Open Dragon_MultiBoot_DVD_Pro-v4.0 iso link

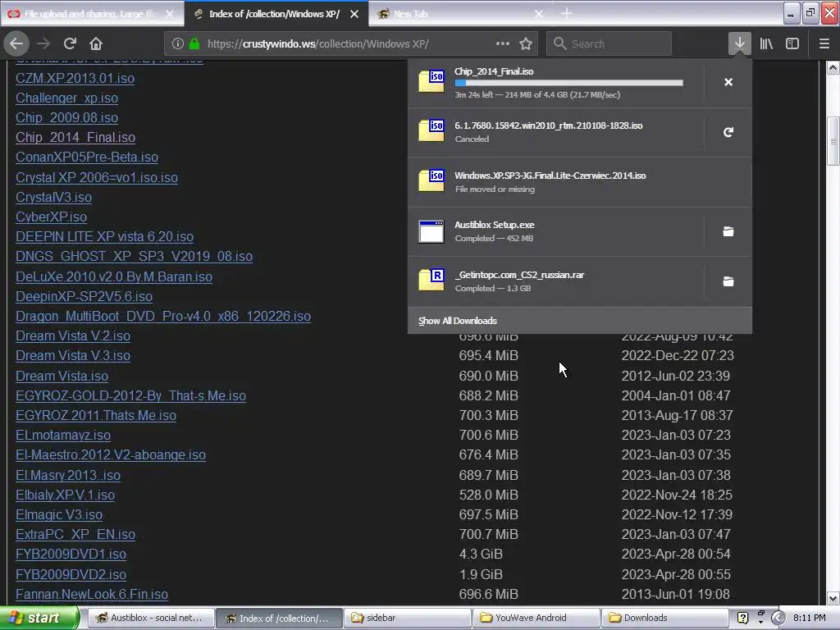[163, 317]
